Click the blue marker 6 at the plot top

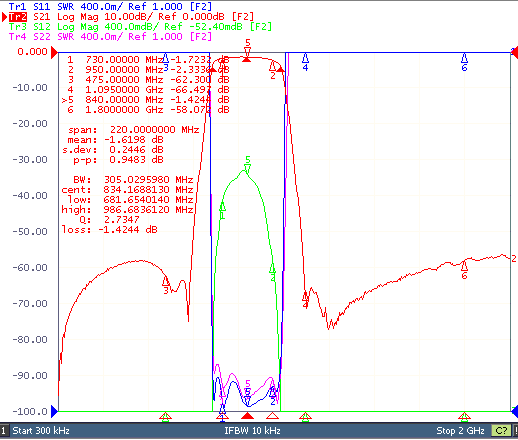464,63
